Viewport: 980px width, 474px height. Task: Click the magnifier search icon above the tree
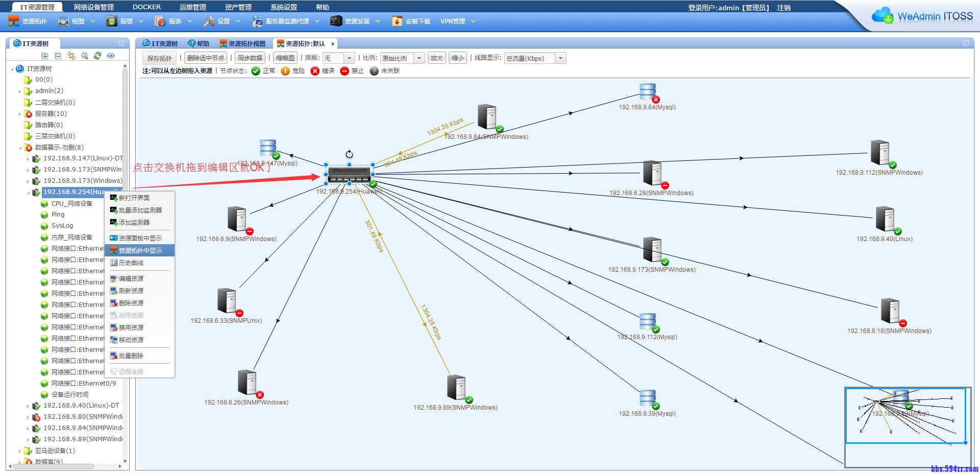click(x=84, y=56)
